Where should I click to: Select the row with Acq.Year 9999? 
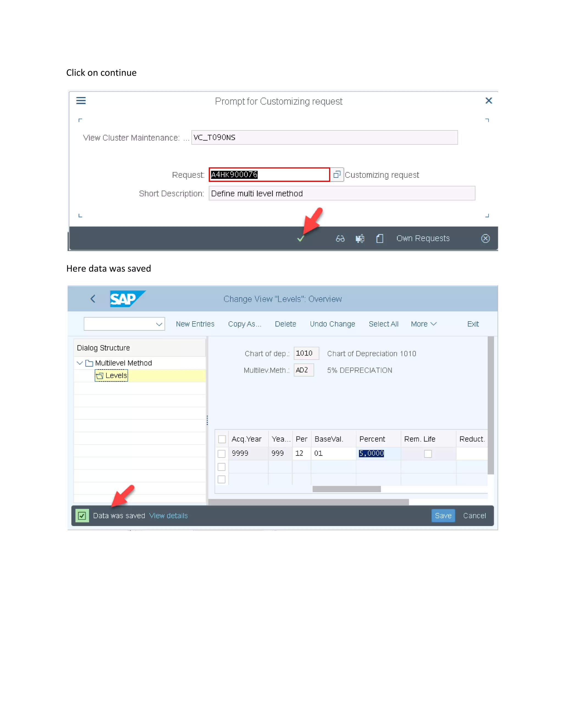point(222,454)
